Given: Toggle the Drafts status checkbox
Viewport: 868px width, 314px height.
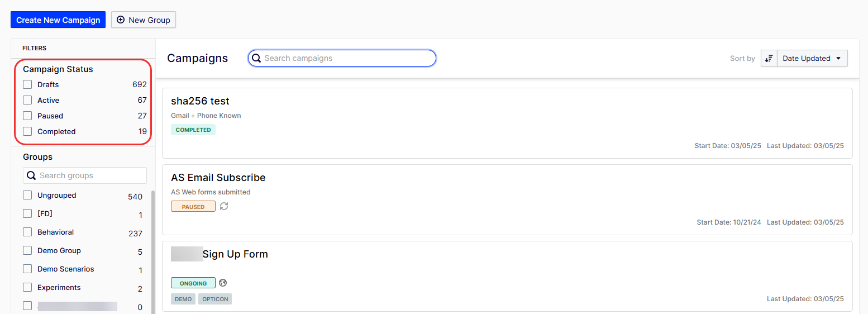Looking at the screenshot, I should (27, 85).
